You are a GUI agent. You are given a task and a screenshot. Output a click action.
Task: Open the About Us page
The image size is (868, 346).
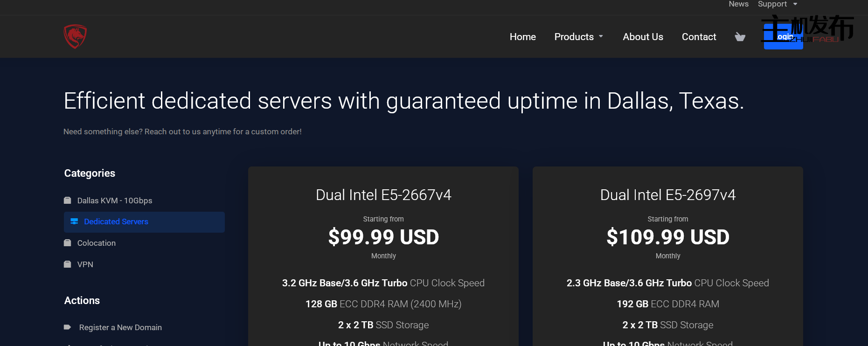(643, 37)
